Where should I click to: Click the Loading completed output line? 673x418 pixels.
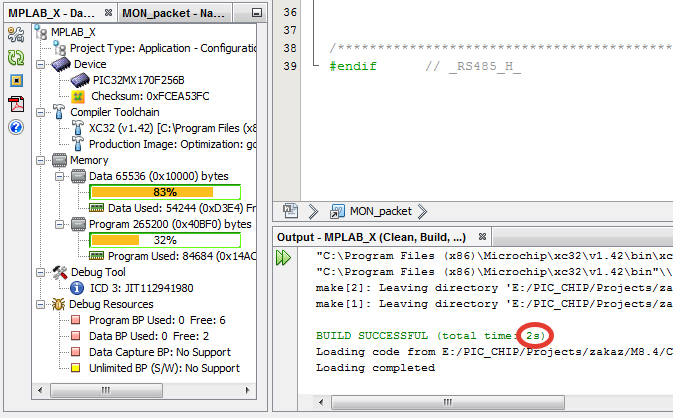coord(376,368)
